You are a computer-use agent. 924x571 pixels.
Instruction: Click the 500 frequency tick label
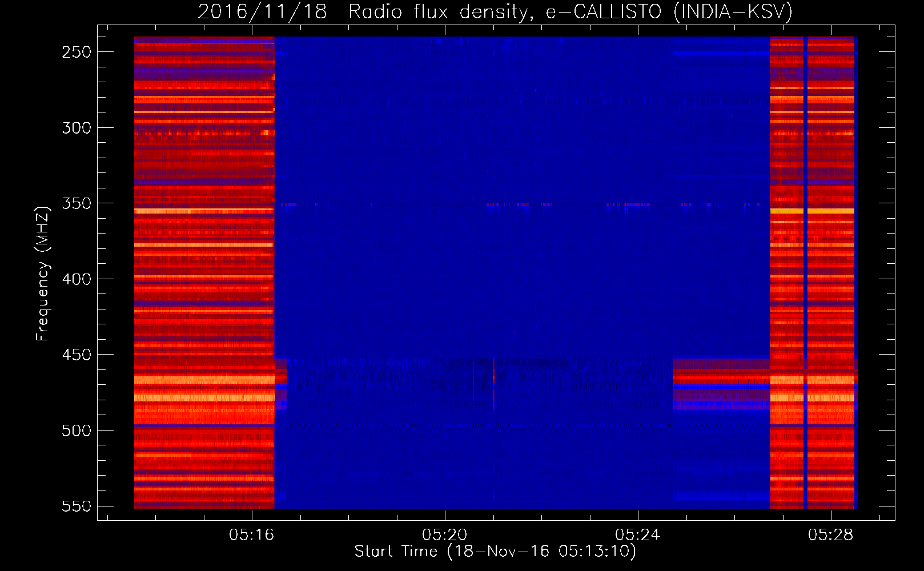(77, 431)
